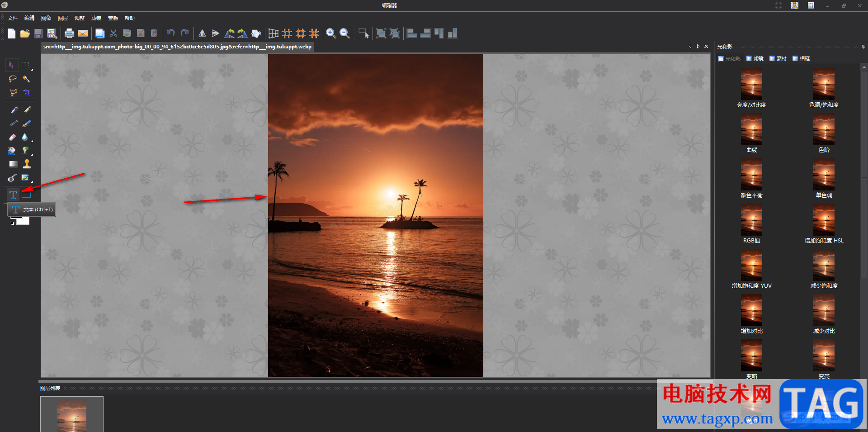Flip image vertically icon
868x432 pixels.
click(x=216, y=33)
